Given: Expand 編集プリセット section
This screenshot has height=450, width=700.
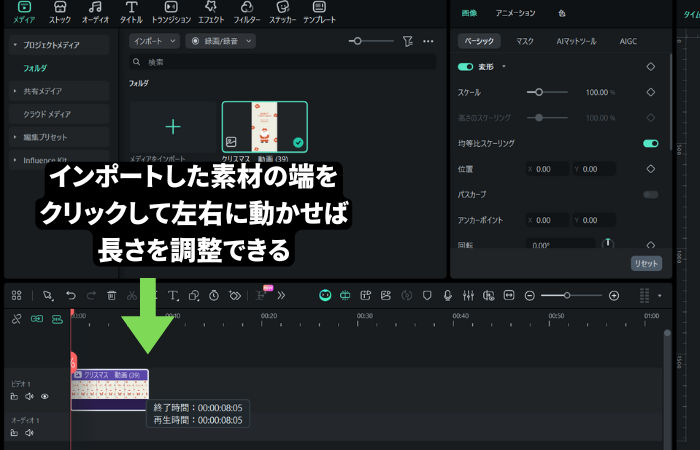Looking at the screenshot, I should [15, 137].
